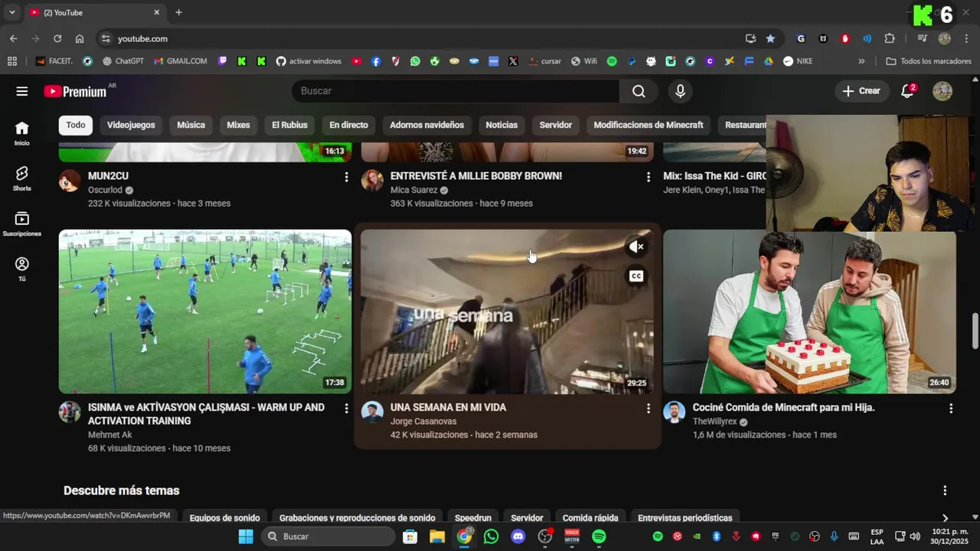This screenshot has width=980, height=551.
Task: Toggle captions on the video preview
Action: tap(636, 275)
